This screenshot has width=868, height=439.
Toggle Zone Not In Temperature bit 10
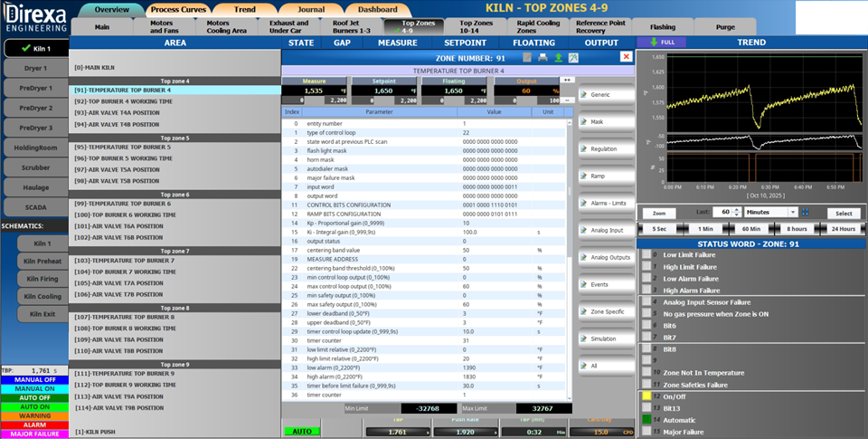pos(646,373)
